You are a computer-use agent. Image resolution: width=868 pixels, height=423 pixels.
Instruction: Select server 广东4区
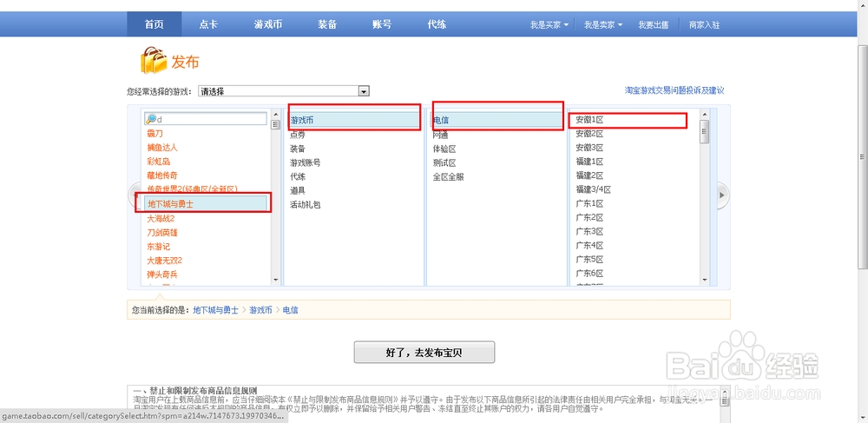point(589,245)
